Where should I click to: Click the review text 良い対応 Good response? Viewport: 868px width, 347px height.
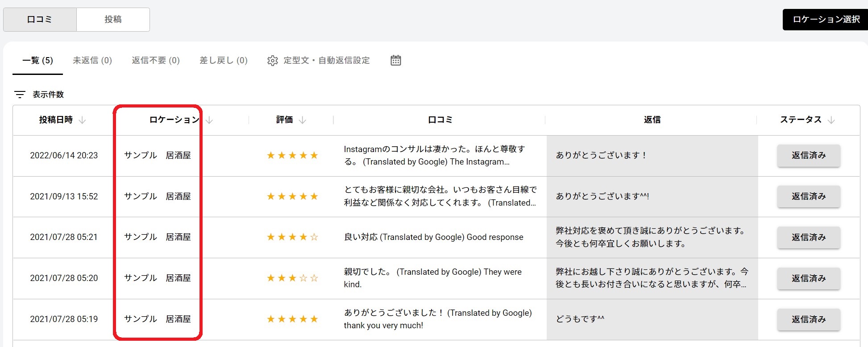click(433, 237)
